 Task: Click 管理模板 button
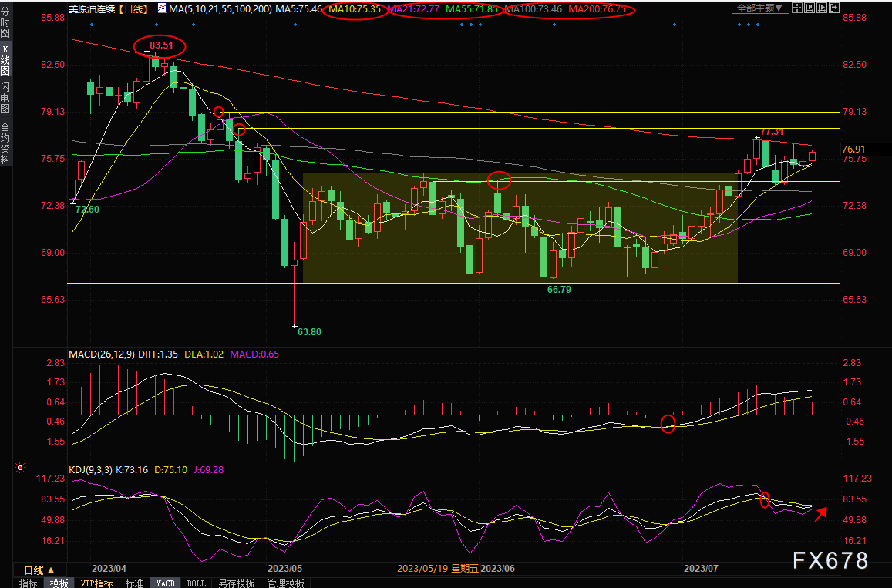point(285,583)
